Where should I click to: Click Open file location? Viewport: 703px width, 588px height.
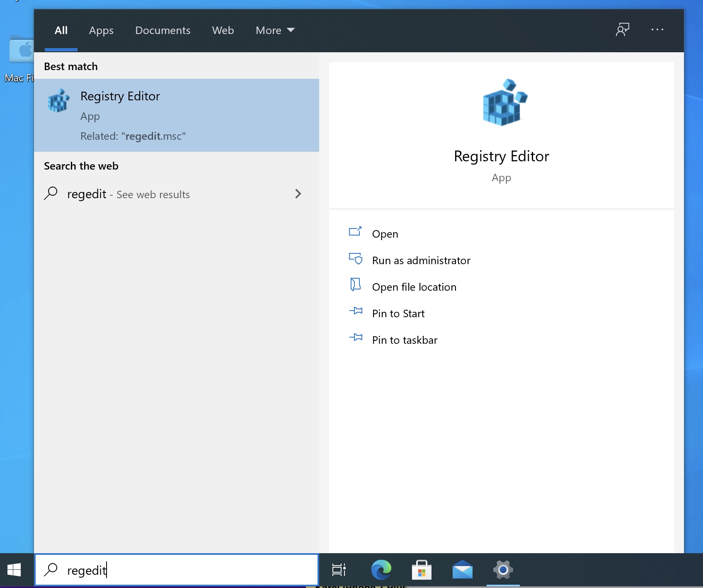click(x=414, y=287)
